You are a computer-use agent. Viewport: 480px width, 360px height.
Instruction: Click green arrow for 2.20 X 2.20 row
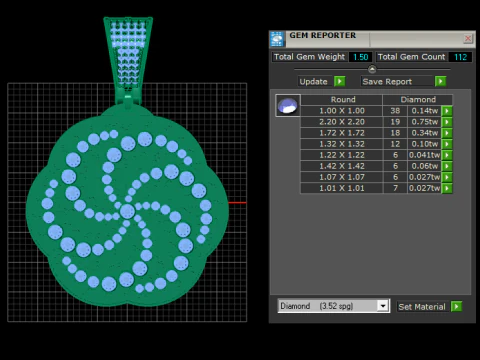pyautogui.click(x=447, y=122)
